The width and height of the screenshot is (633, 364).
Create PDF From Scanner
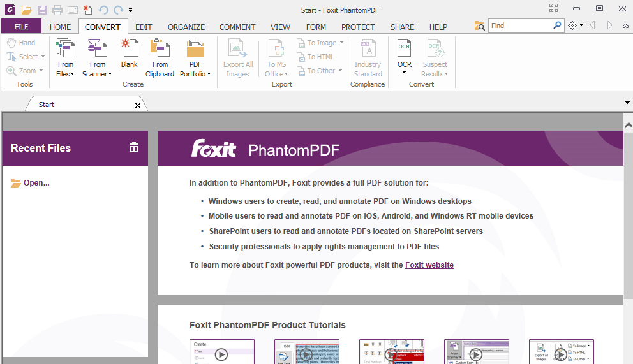click(x=97, y=57)
